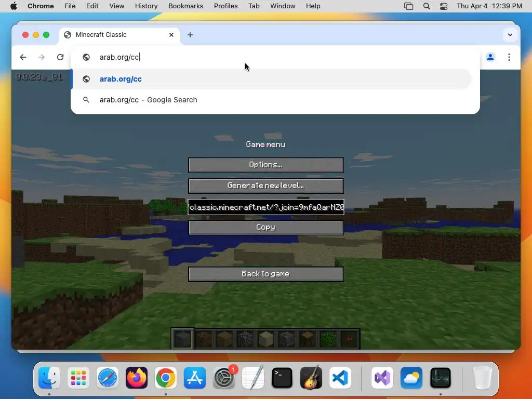Open System Settings from the Dock
Image resolution: width=532 pixels, height=399 pixels.
(x=224, y=378)
